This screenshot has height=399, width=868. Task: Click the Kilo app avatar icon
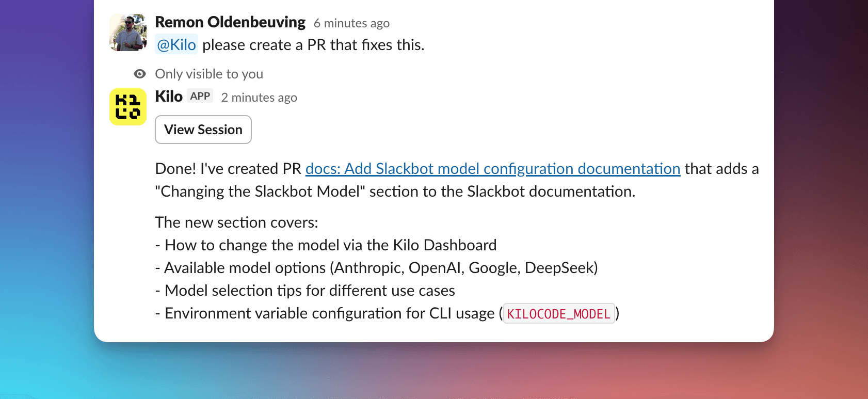tap(127, 107)
